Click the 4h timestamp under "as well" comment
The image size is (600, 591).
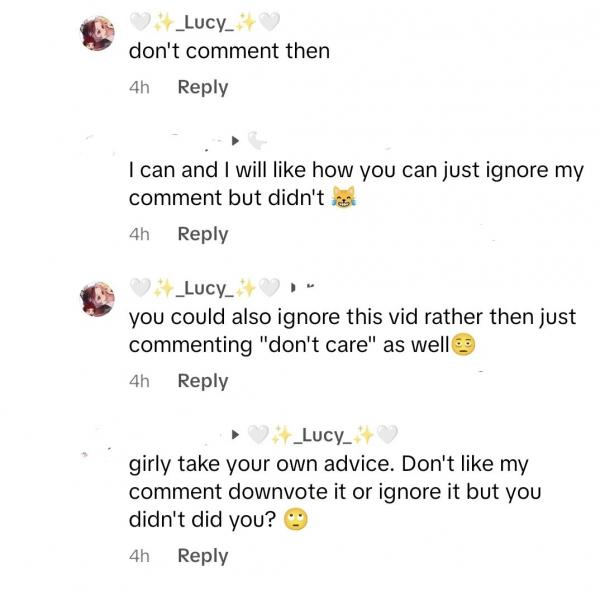pyautogui.click(x=139, y=381)
